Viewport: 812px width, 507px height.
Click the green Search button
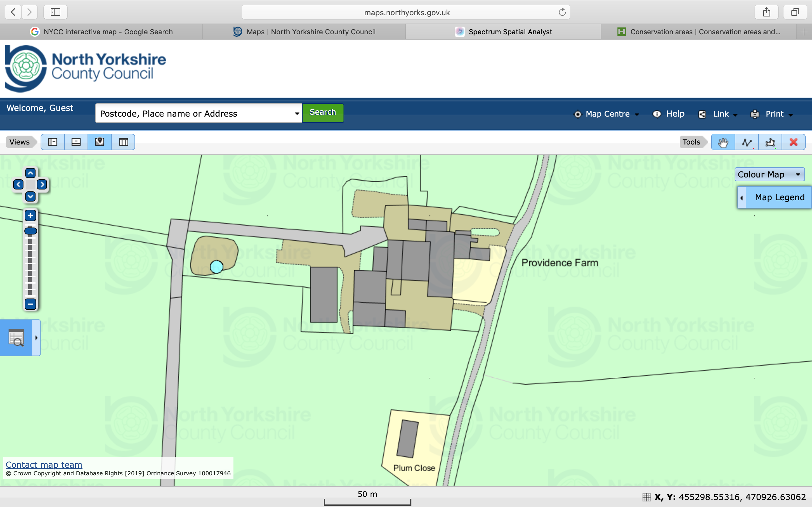323,113
